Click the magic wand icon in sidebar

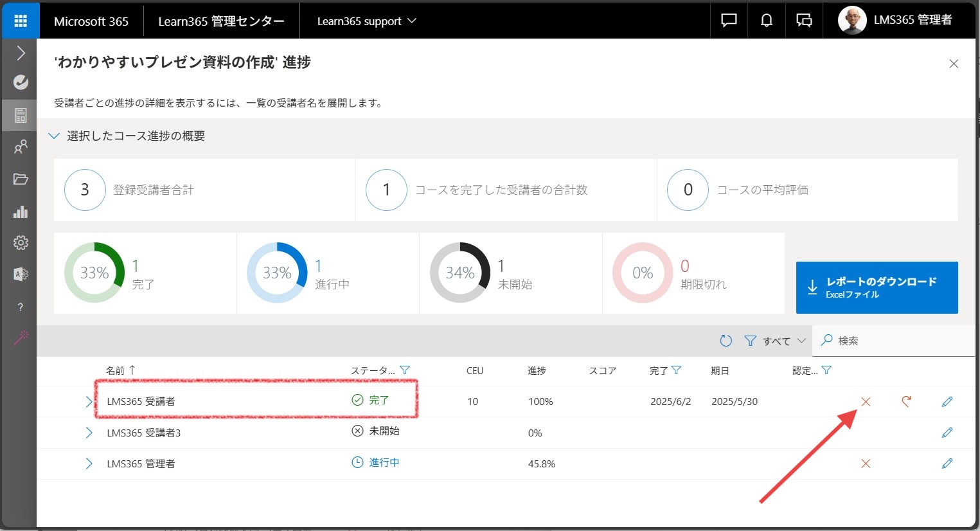21,337
